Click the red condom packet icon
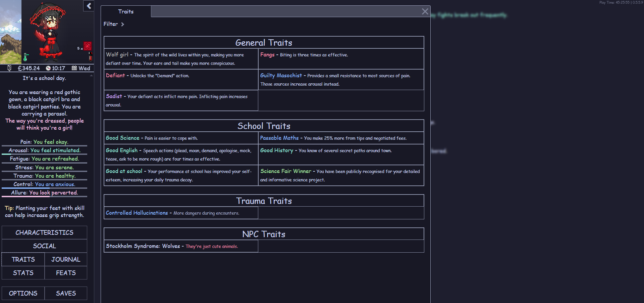Image resolution: width=644 pixels, height=303 pixels. click(88, 46)
